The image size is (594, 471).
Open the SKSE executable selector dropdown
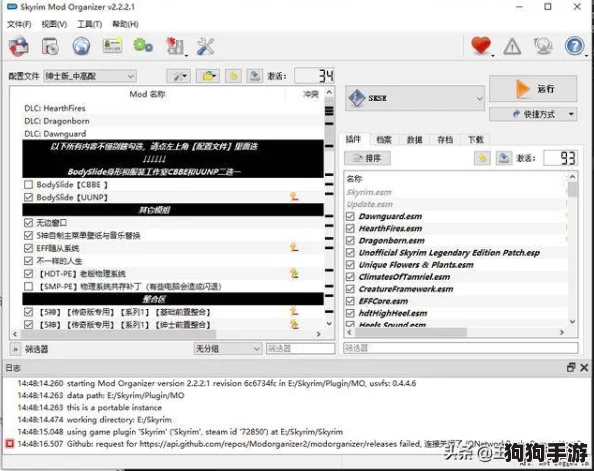coord(415,98)
